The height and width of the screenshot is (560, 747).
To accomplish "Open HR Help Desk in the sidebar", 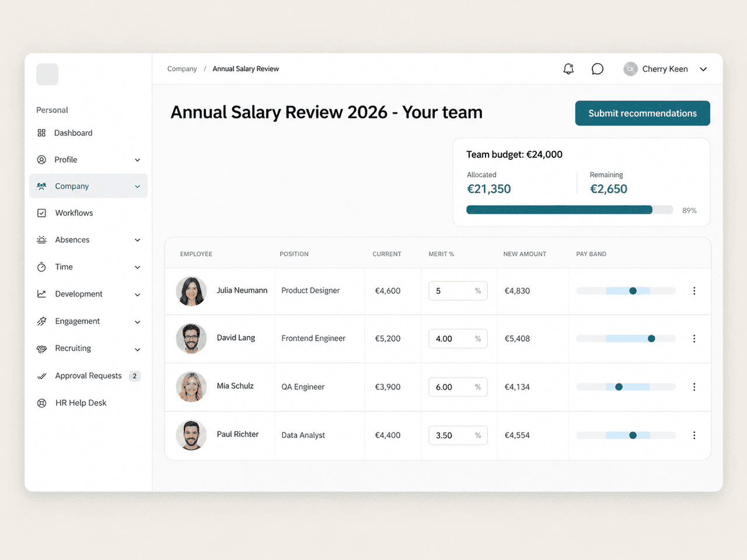I will click(x=88, y=403).
